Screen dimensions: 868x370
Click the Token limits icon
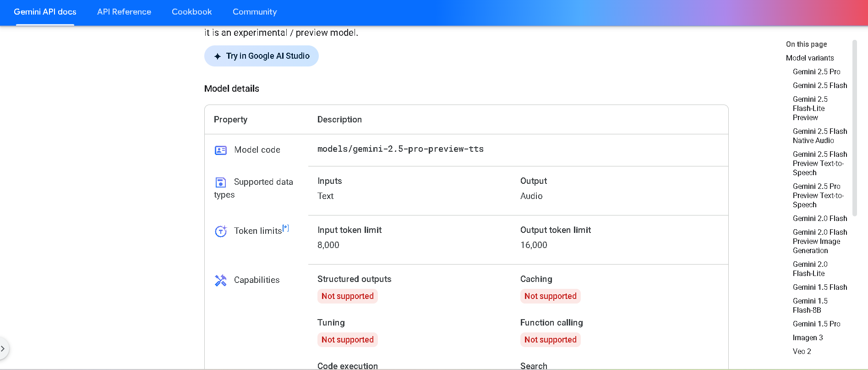point(221,231)
